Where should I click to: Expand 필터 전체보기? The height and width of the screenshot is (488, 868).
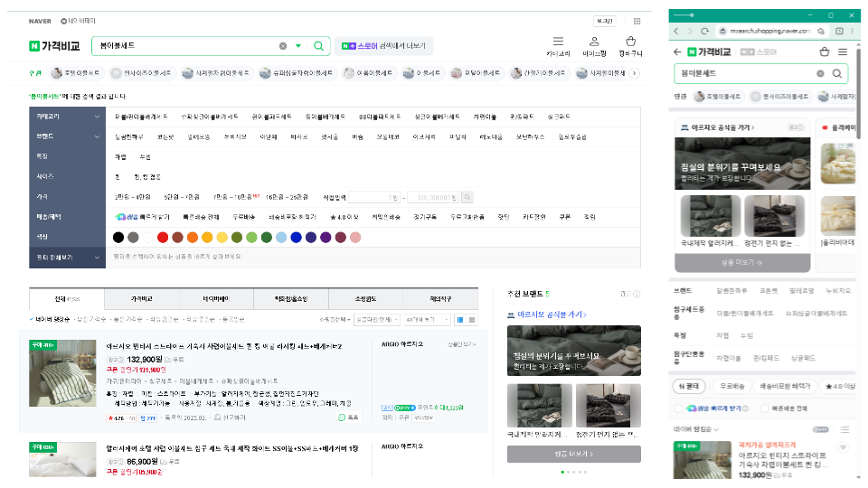(68, 258)
